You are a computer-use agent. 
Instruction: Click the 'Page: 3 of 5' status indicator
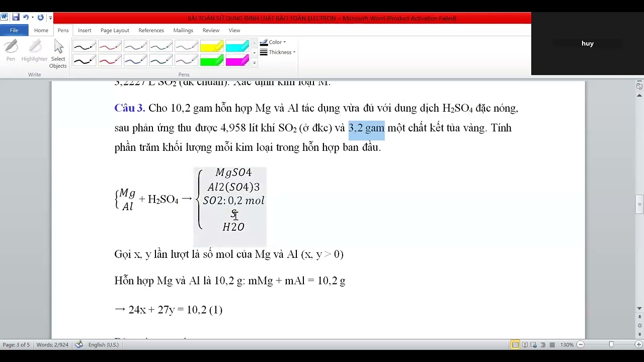point(16,344)
